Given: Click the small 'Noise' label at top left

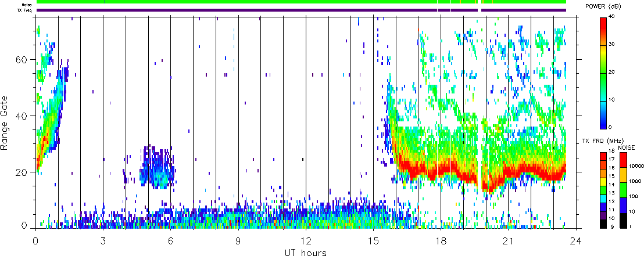Looking at the screenshot, I should 27,5.
